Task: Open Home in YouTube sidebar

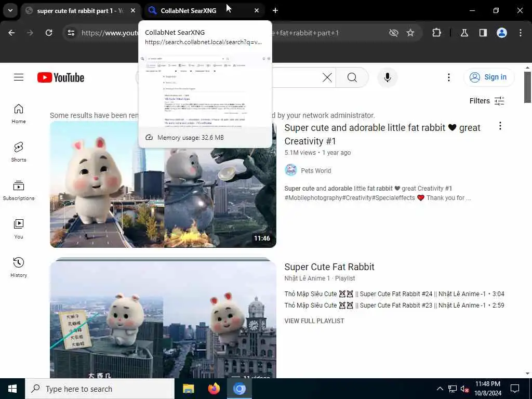Action: coord(19,114)
